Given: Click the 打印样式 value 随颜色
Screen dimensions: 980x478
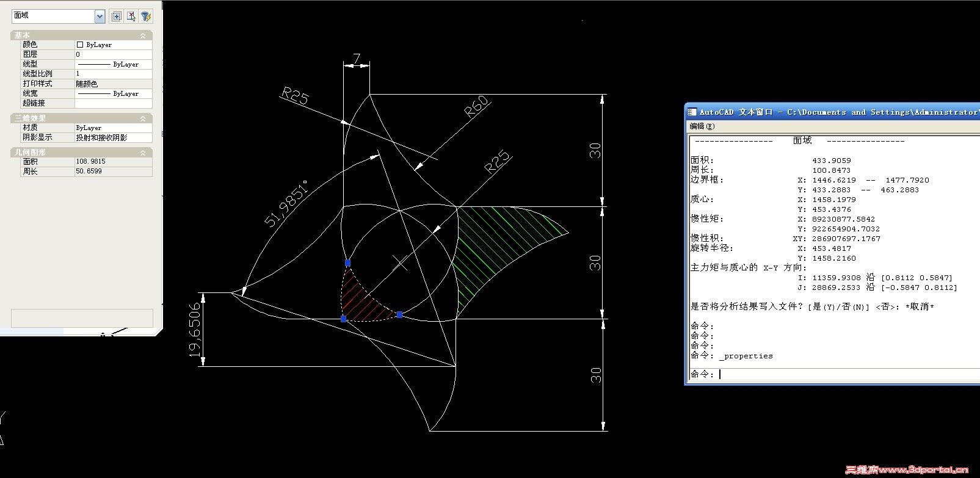Looking at the screenshot, I should (x=113, y=84).
